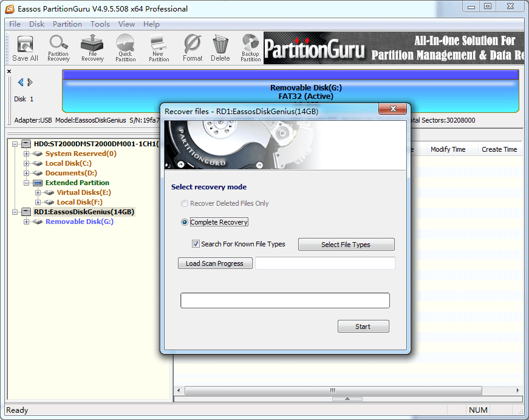
Task: Open the View menu
Action: (x=126, y=24)
